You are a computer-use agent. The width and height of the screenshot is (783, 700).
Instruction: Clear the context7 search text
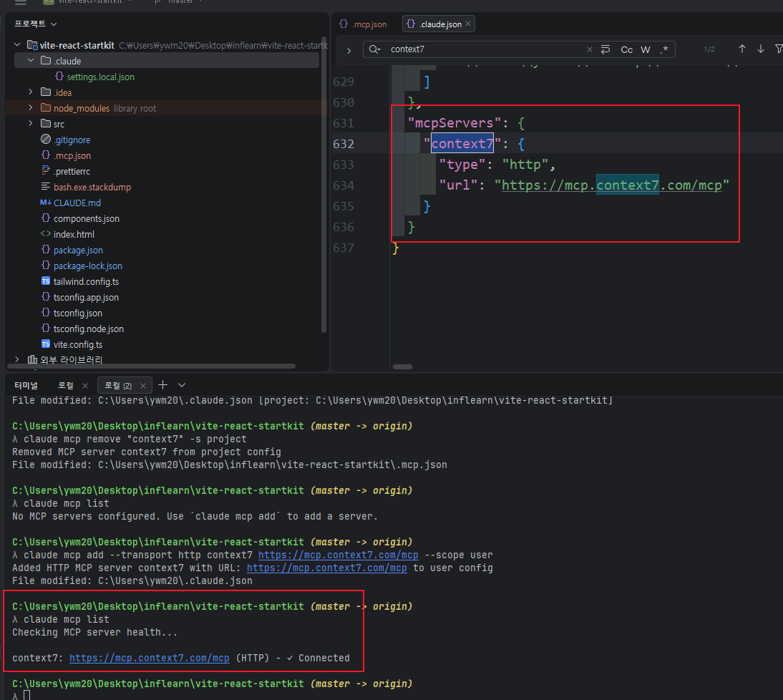(x=589, y=49)
